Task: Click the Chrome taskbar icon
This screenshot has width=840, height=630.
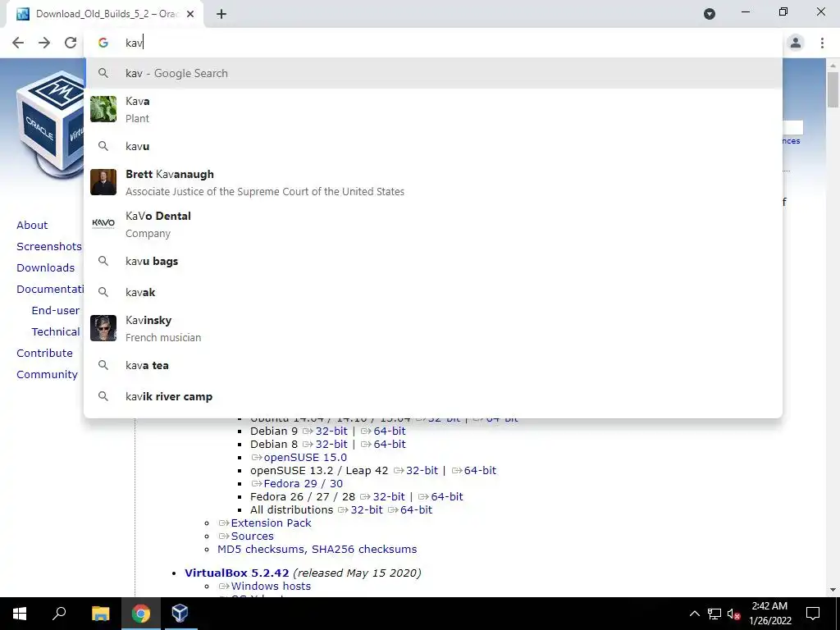Action: coord(141,614)
